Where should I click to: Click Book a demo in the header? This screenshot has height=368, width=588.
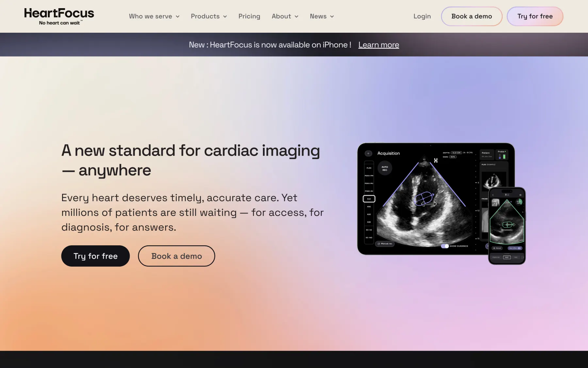[x=472, y=16]
